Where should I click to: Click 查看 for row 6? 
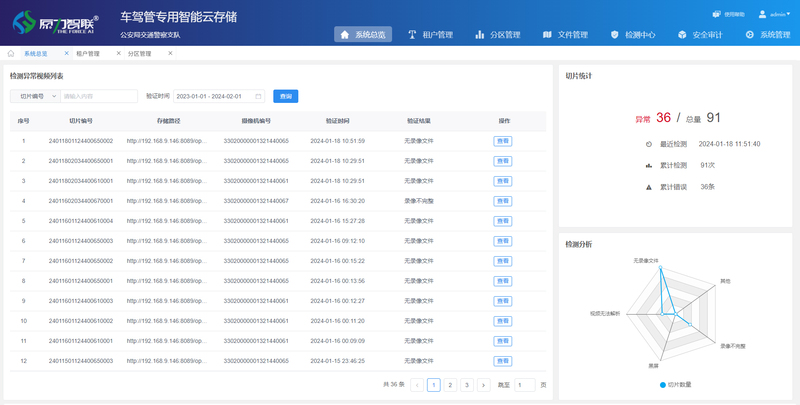503,241
